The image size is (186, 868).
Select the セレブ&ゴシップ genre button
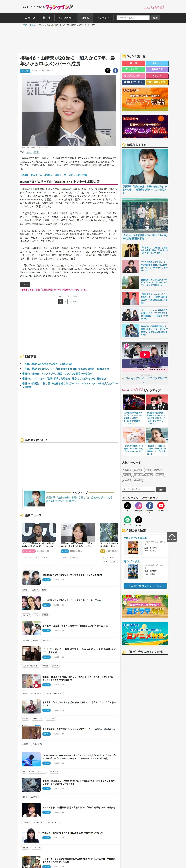pos(133,76)
